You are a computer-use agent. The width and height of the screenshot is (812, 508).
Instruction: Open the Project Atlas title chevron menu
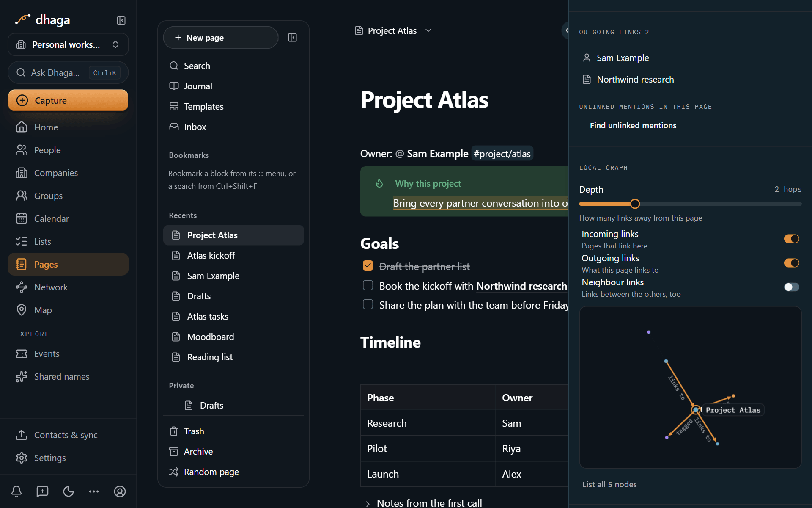tap(428, 30)
